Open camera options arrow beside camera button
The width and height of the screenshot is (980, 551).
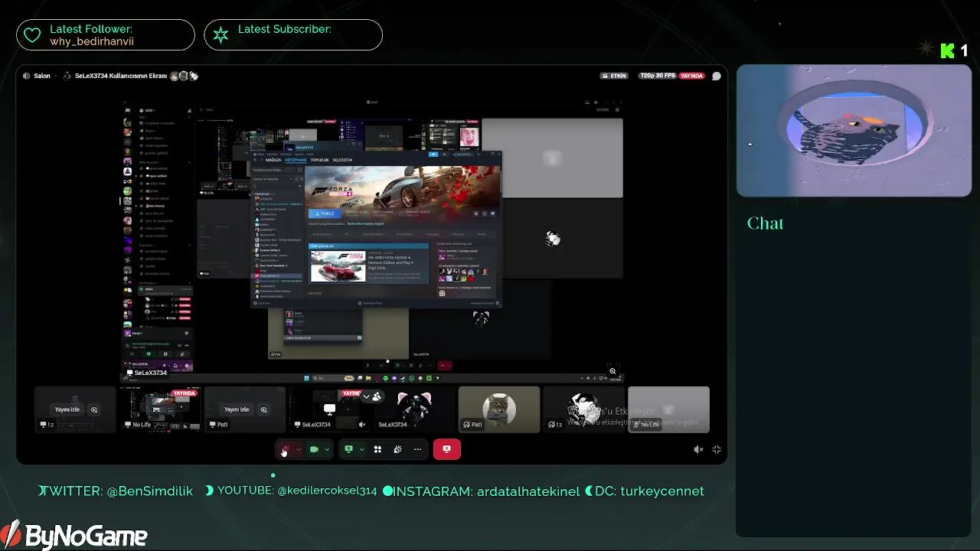[x=327, y=449]
